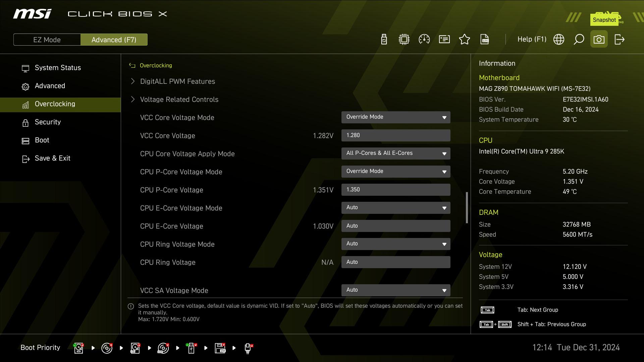Image resolution: width=644 pixels, height=362 pixels.
Task: Go back via Overclocking breadcrumb link
Action: coord(156,66)
